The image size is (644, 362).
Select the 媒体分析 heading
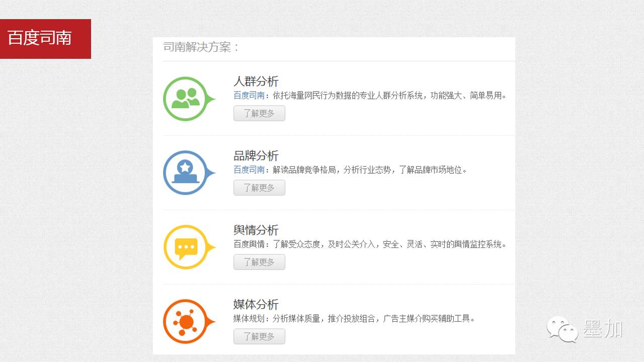tap(256, 305)
